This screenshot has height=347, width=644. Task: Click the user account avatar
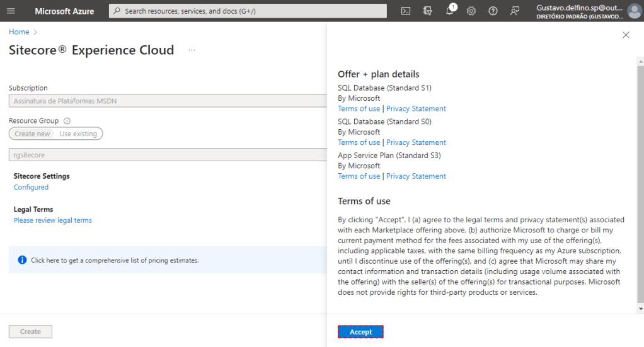pyautogui.click(x=633, y=11)
